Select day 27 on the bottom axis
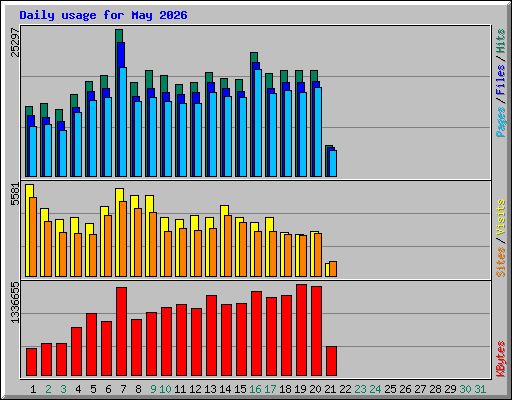 click(420, 389)
